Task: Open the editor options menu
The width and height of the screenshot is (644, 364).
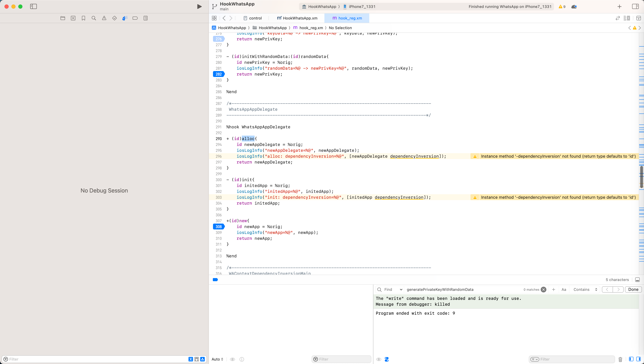Action: 627,18
